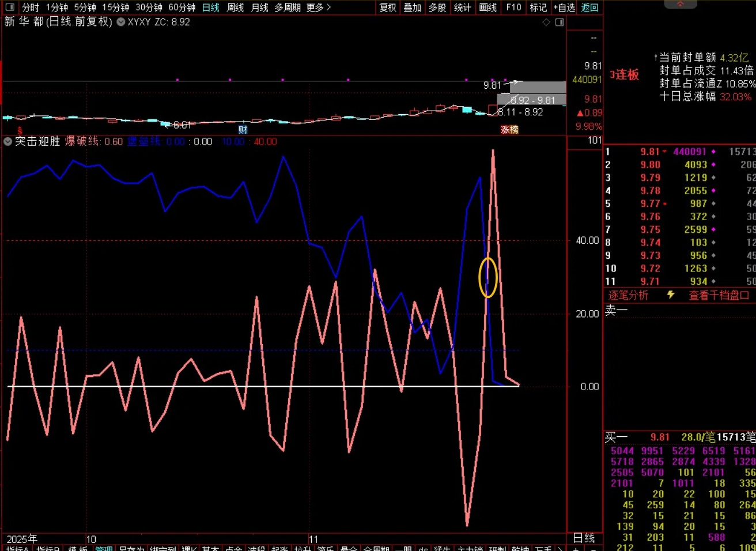Click the 涨榜 tag on the chart
Screen dimensions: 756x551
tap(509, 130)
